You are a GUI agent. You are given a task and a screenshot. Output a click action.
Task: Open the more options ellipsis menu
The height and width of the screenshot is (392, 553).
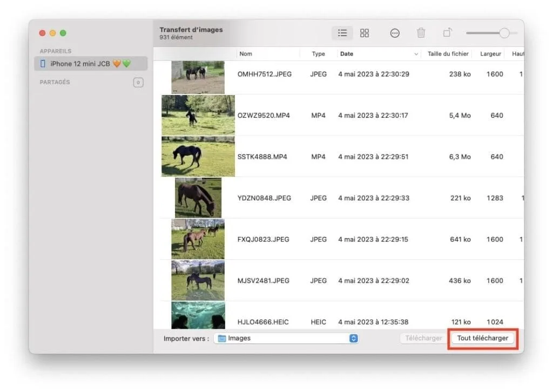(x=395, y=33)
